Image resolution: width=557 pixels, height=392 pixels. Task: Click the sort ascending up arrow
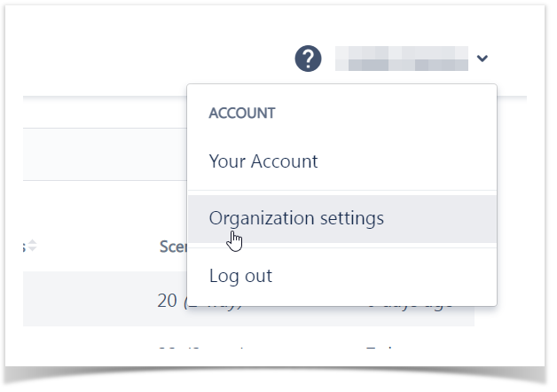coord(32,242)
